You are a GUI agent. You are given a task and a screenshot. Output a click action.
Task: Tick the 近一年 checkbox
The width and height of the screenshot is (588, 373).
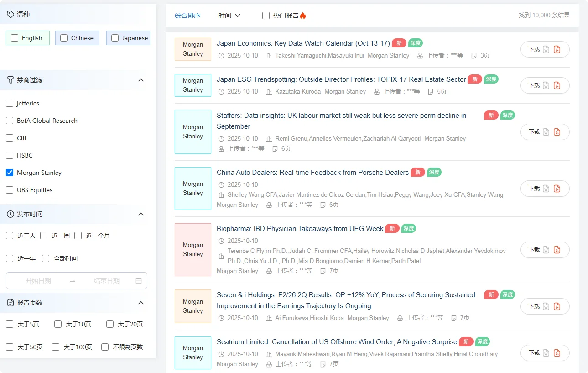tap(10, 258)
